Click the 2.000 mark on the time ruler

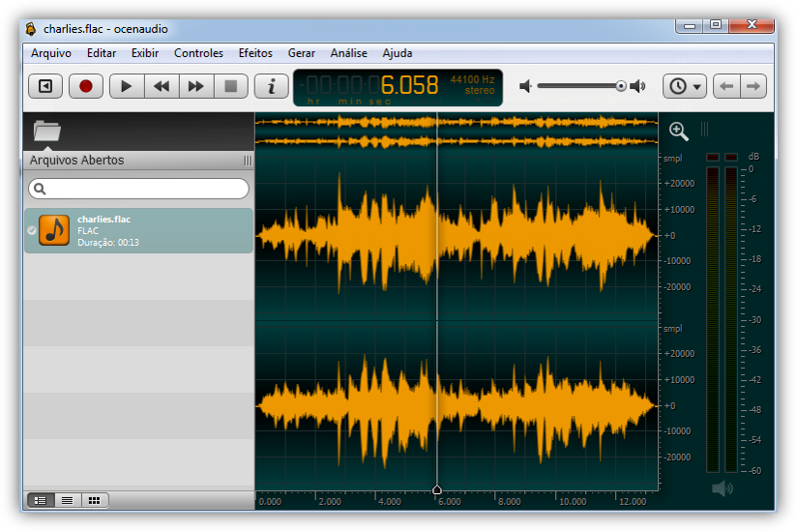[330, 501]
